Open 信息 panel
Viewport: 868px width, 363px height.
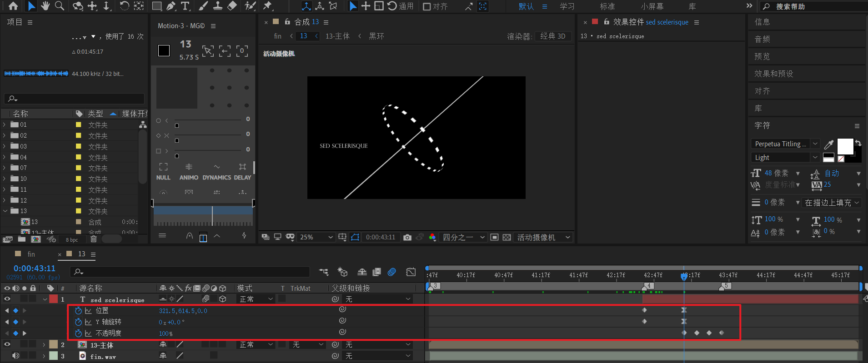(x=762, y=22)
